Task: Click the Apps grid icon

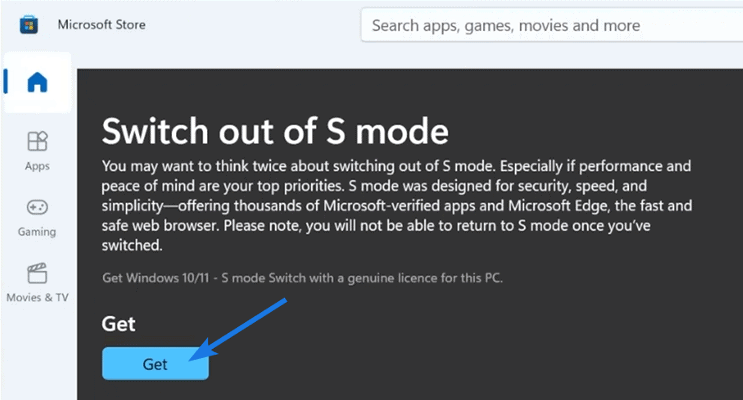Action: tap(37, 142)
